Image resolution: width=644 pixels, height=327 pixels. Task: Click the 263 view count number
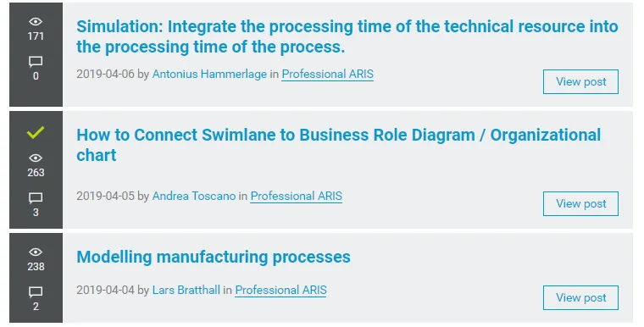tap(36, 173)
